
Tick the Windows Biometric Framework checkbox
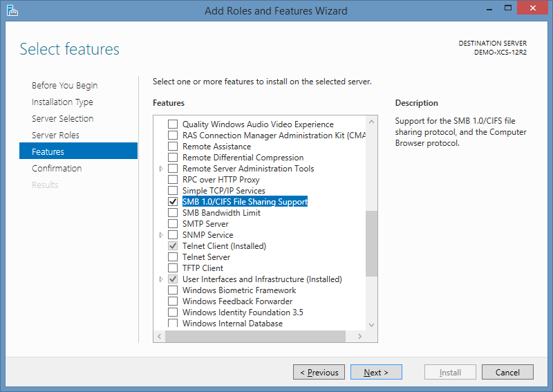pos(173,290)
